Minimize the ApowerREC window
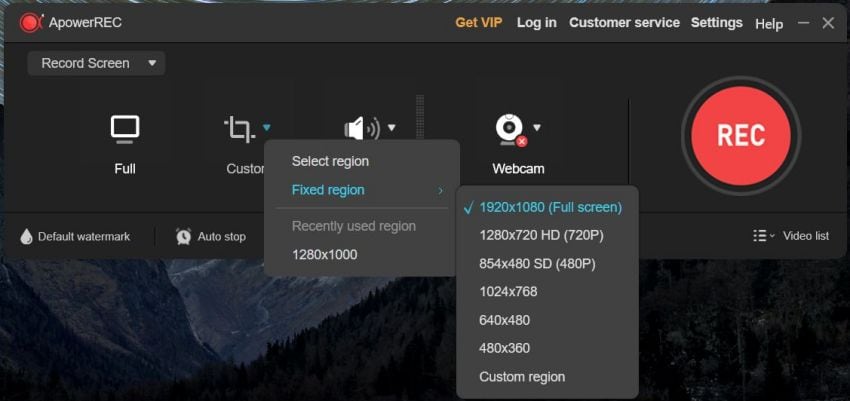850x401 pixels. click(803, 23)
